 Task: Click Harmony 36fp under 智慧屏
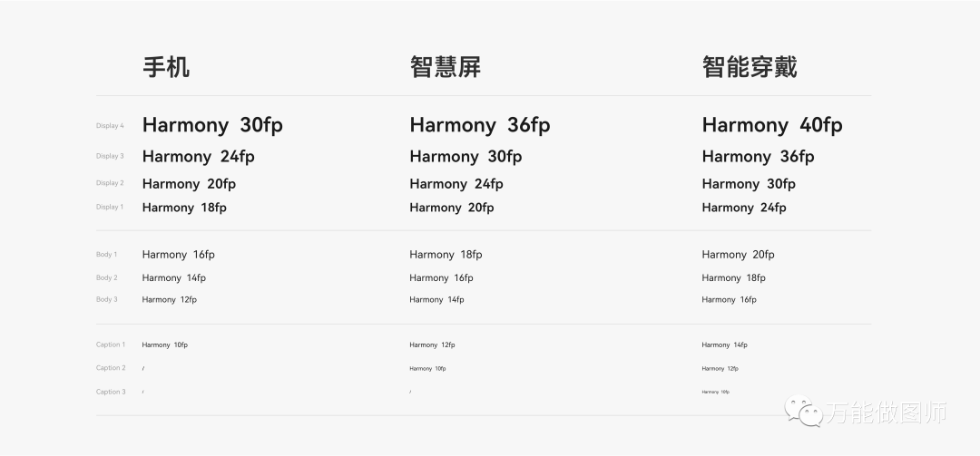(479, 125)
